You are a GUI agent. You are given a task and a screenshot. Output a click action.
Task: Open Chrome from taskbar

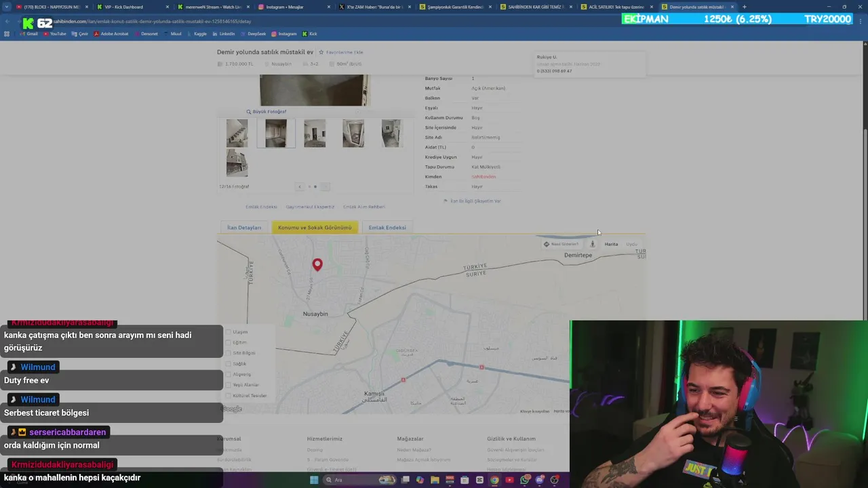point(494,480)
